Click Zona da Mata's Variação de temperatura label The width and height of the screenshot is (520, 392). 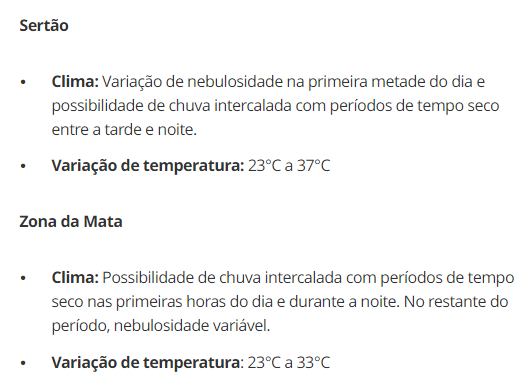pos(147,363)
